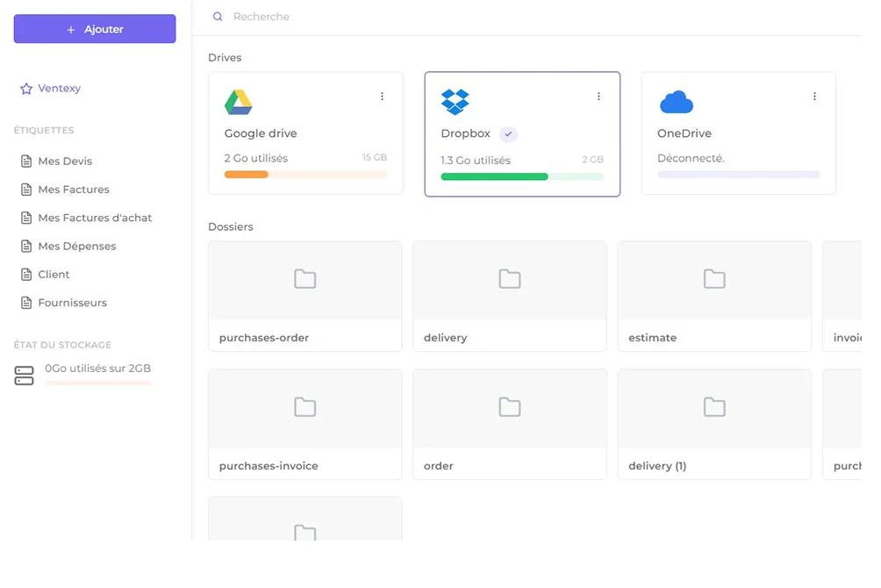The height and width of the screenshot is (588, 881).
Task: Open the Mes Devis label
Action: [x=65, y=161]
